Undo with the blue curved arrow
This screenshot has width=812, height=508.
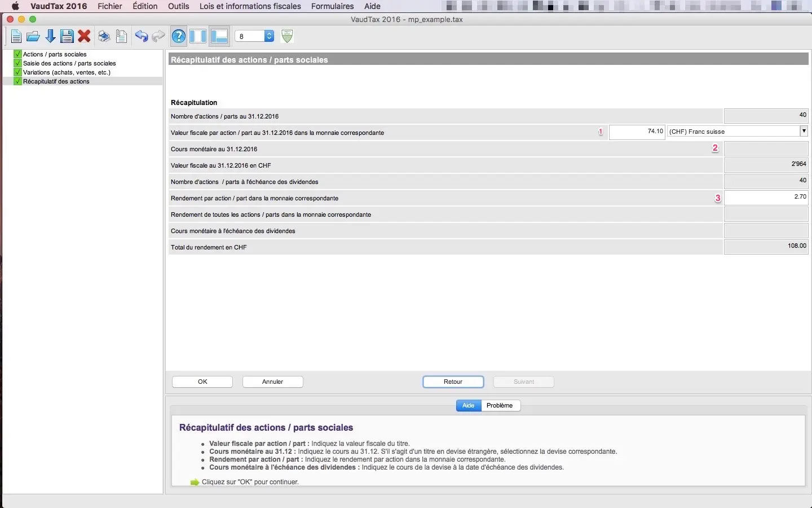141,37
